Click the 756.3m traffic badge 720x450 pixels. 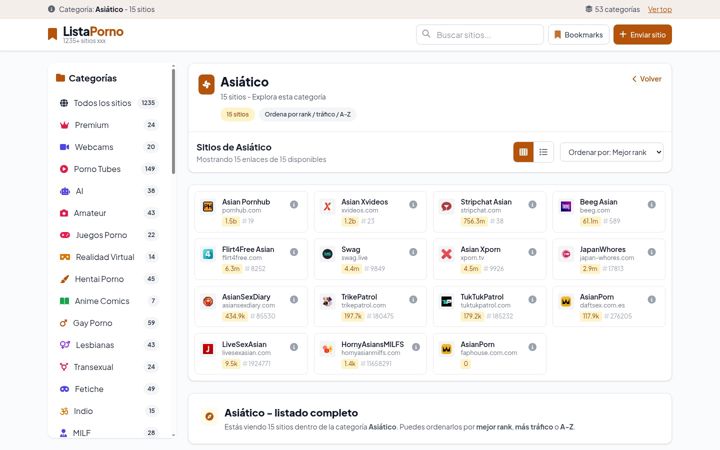(x=474, y=221)
